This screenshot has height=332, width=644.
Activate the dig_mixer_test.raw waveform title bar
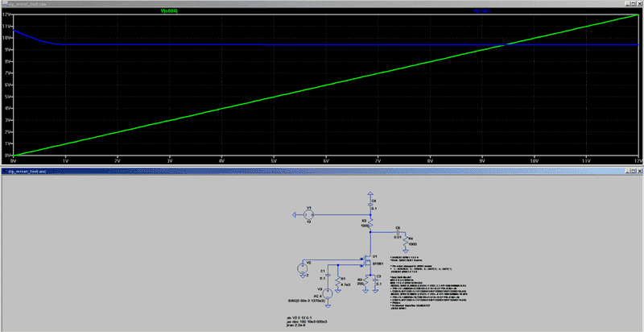point(242,4)
